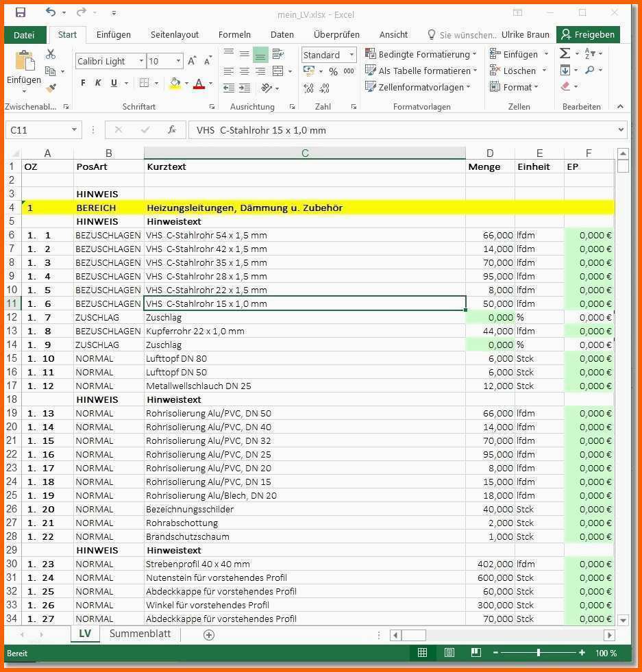The image size is (642, 672).
Task: Toggle italic with the K button
Action: 98,83
